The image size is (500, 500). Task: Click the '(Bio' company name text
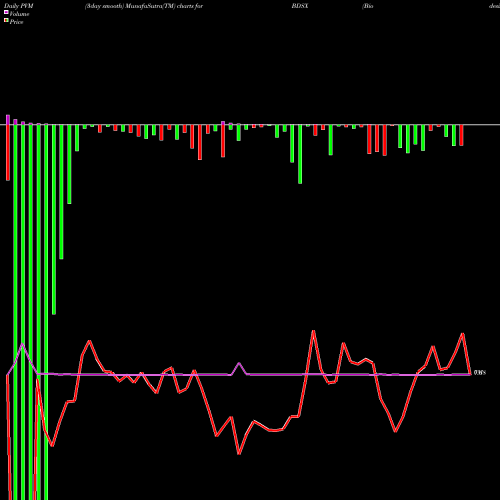point(368,6)
